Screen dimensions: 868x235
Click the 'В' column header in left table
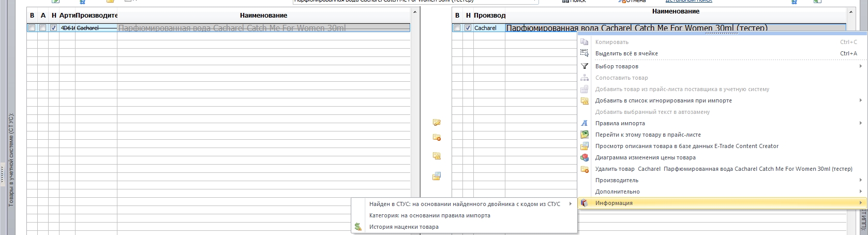point(32,16)
